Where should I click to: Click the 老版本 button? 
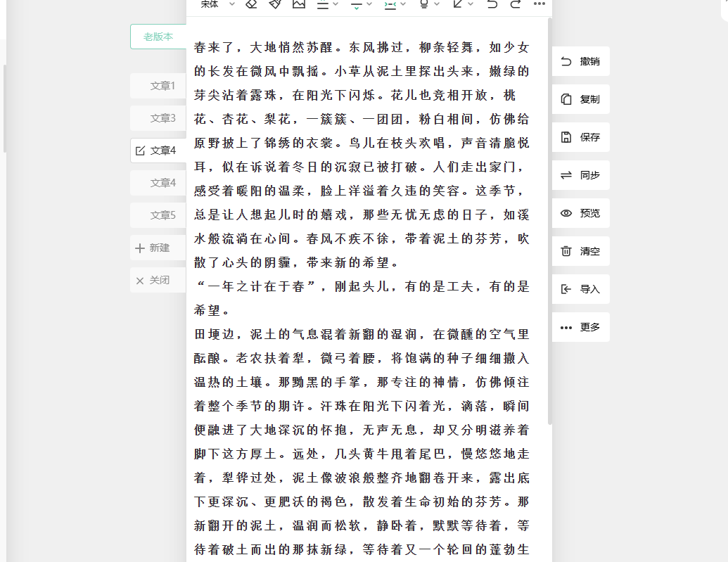158,37
